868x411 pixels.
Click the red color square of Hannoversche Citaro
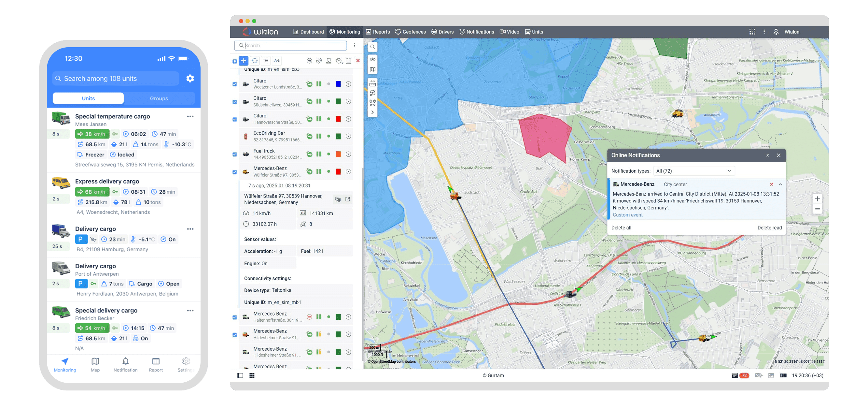pos(338,119)
